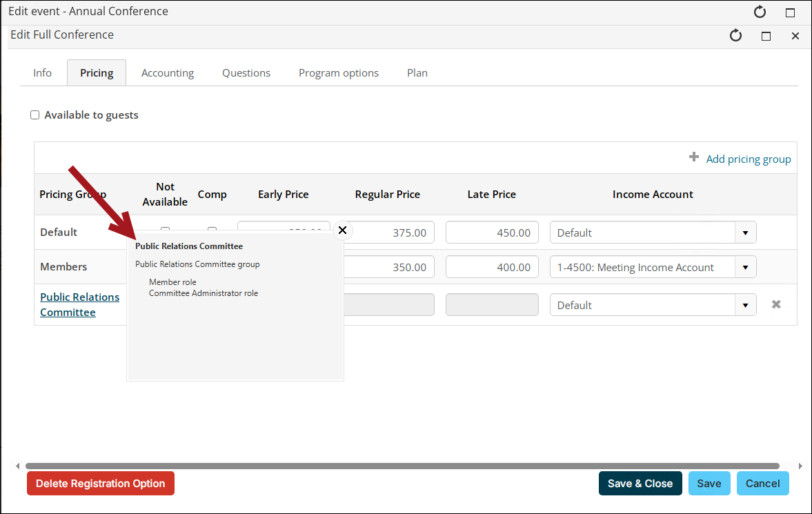
Task: Edit Members late price 400.00 field
Action: (x=492, y=268)
